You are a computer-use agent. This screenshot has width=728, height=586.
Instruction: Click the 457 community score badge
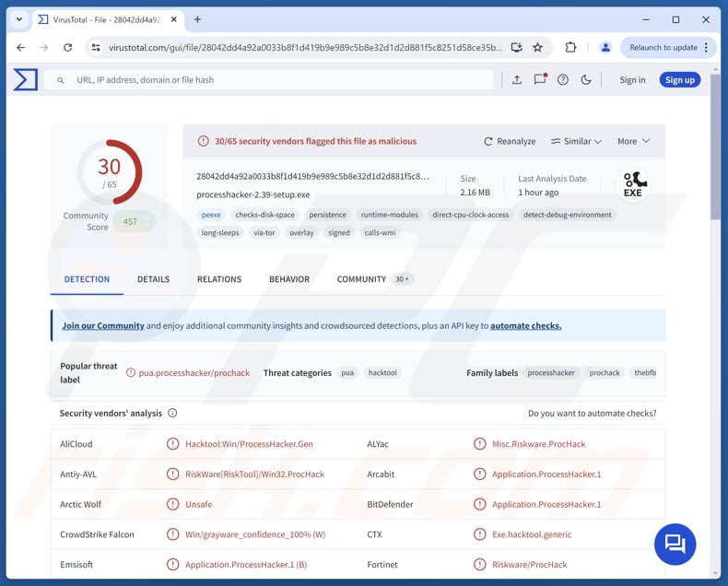click(134, 221)
